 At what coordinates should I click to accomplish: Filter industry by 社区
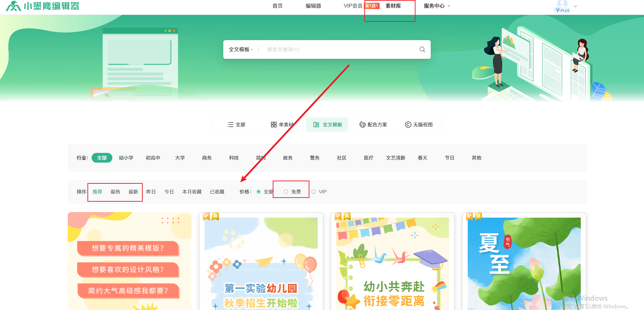(342, 158)
